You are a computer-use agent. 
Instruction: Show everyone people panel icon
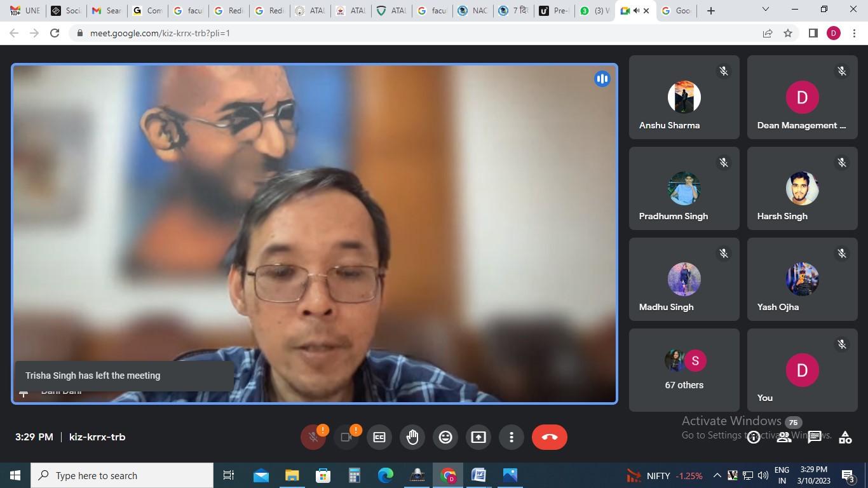point(784,437)
